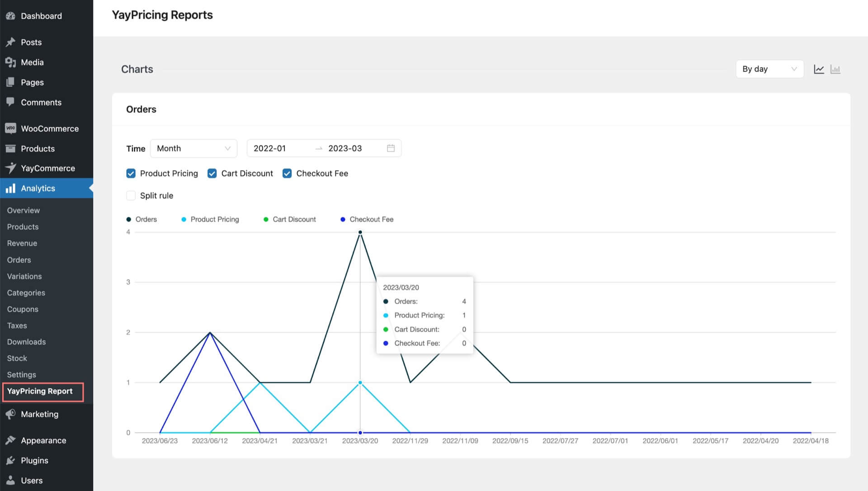Viewport: 868px width, 491px height.
Task: Click the Marketing megaphone icon
Action: (x=10, y=414)
